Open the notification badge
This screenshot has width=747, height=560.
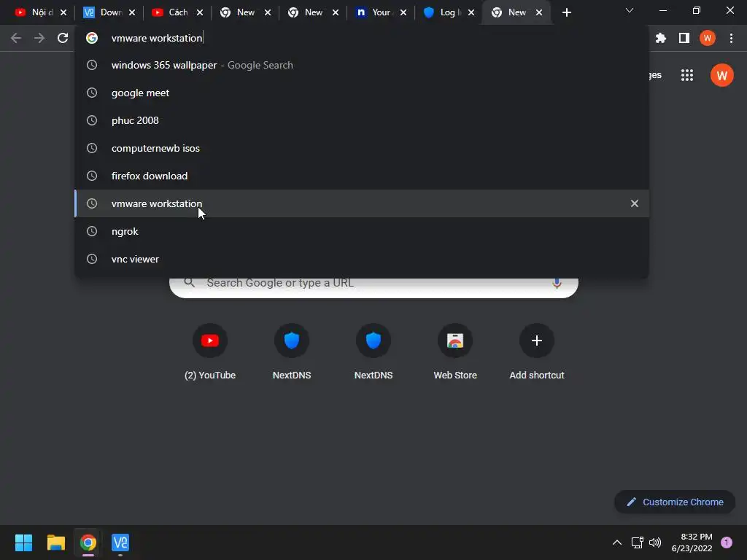727,542
